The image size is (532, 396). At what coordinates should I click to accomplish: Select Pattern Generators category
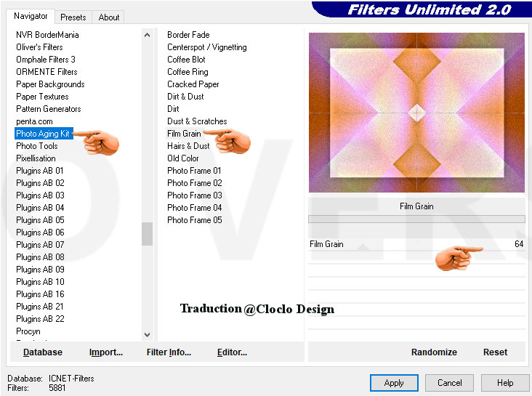point(49,109)
